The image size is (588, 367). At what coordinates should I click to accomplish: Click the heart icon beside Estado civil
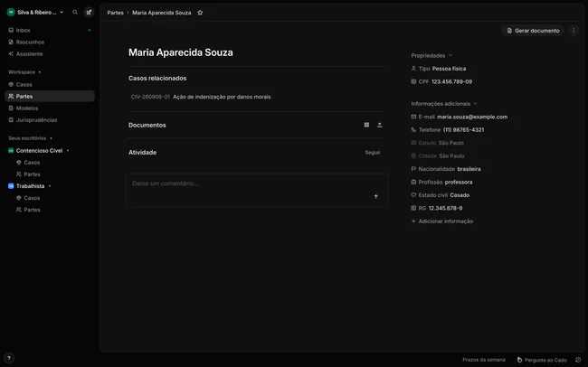point(413,195)
